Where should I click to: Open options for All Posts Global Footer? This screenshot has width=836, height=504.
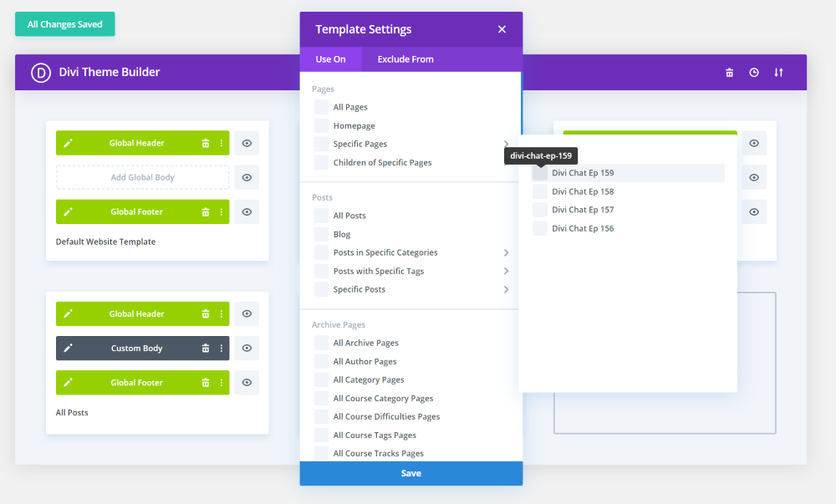222,383
